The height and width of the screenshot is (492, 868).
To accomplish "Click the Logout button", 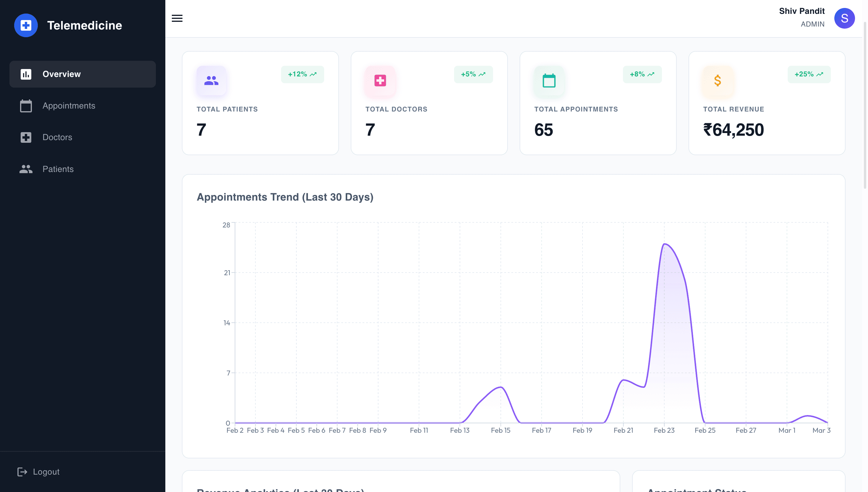I will tap(39, 472).
